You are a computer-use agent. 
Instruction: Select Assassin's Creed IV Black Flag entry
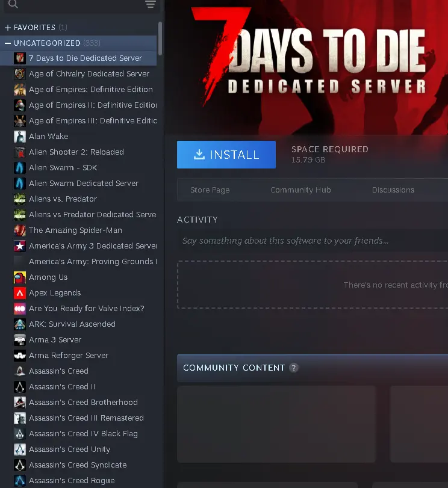78,433
